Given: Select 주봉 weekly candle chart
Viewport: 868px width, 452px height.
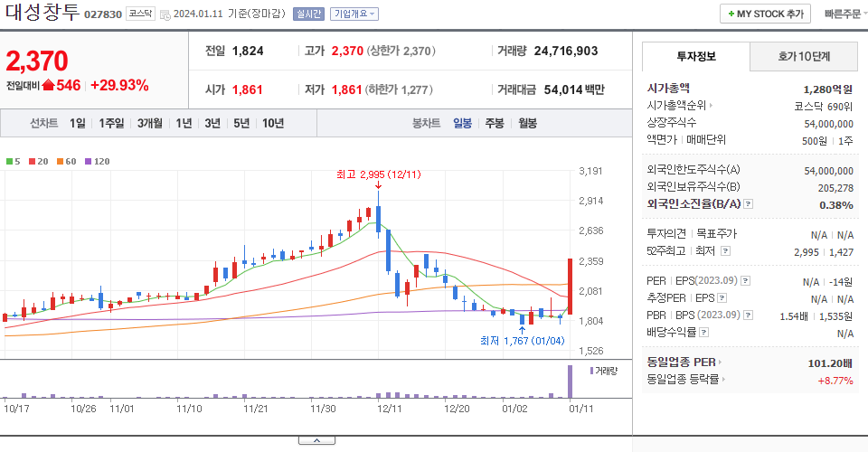Looking at the screenshot, I should coord(495,123).
